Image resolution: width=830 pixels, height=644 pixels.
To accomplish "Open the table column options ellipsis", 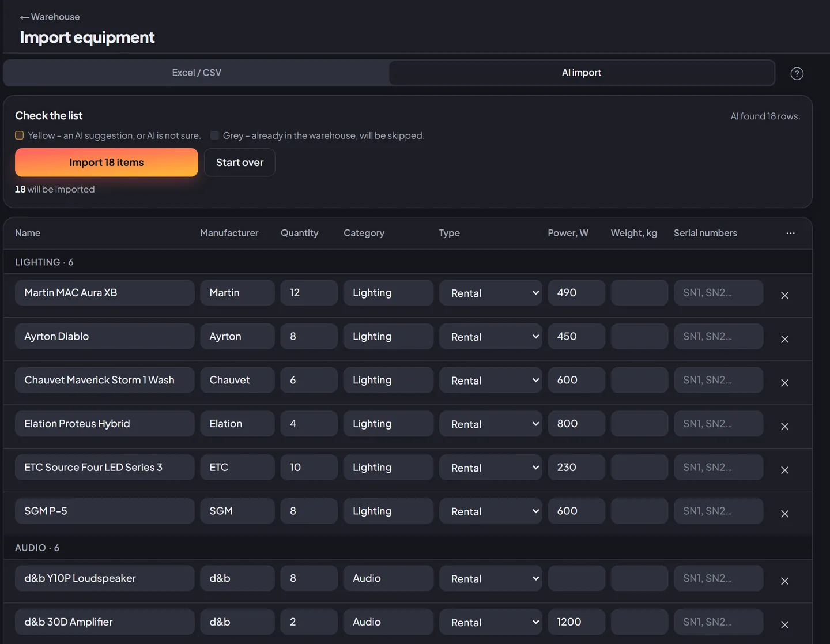I will tap(790, 233).
